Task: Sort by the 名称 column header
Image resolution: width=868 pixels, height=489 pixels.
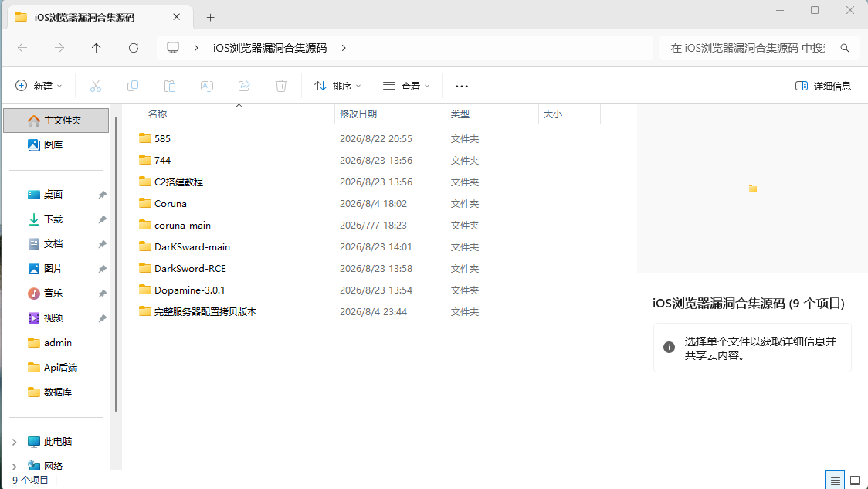Action: pos(158,114)
